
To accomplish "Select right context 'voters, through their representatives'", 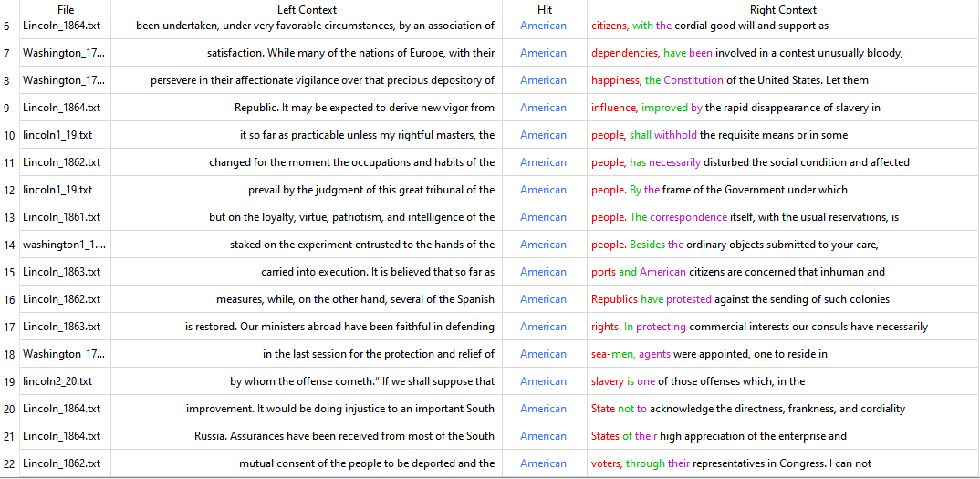I will point(731,463).
